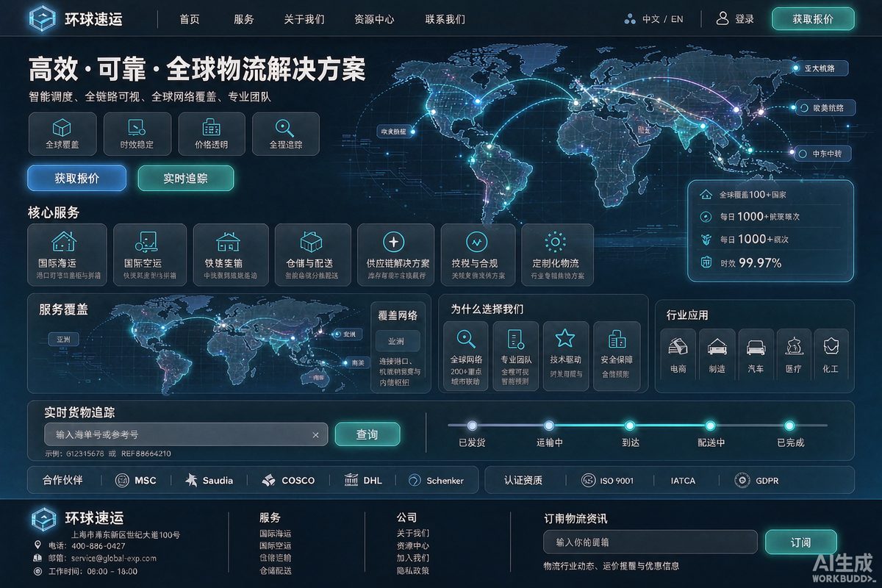
Task: Clear the tracking number field with X
Action: [315, 435]
